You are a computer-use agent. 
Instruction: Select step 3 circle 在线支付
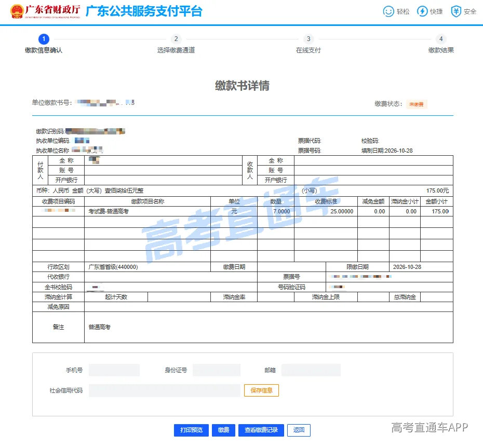(308, 39)
